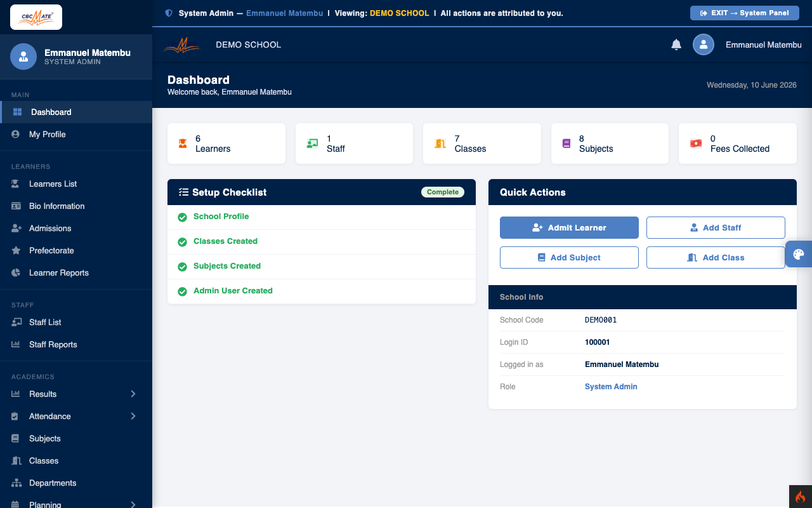This screenshot has height=508, width=812.
Task: Click the Setup Checklist list icon
Action: 183,192
